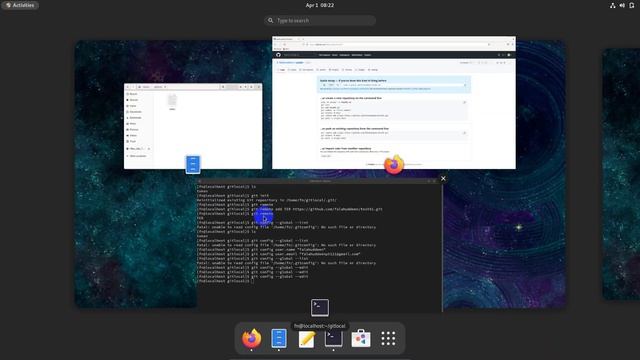Focus the Type to search field
640x360 pixels.
(320, 20)
